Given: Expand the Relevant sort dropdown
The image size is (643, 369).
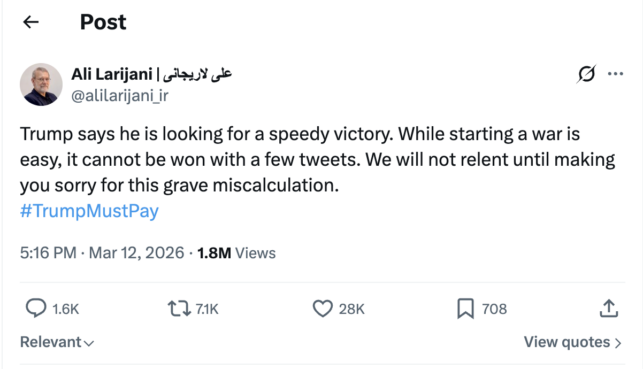Looking at the screenshot, I should (x=57, y=342).
